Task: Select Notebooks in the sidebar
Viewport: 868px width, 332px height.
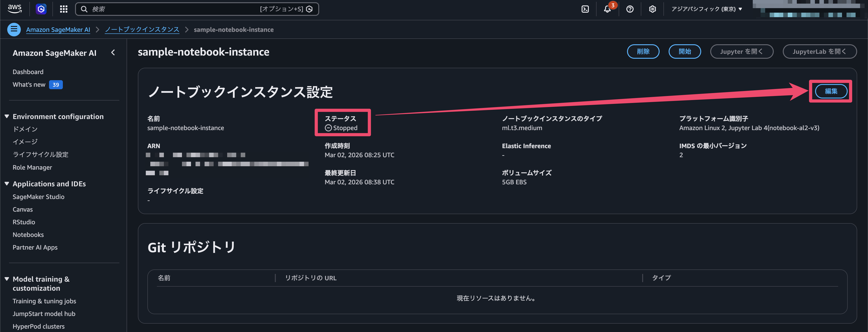Action: coord(28,234)
